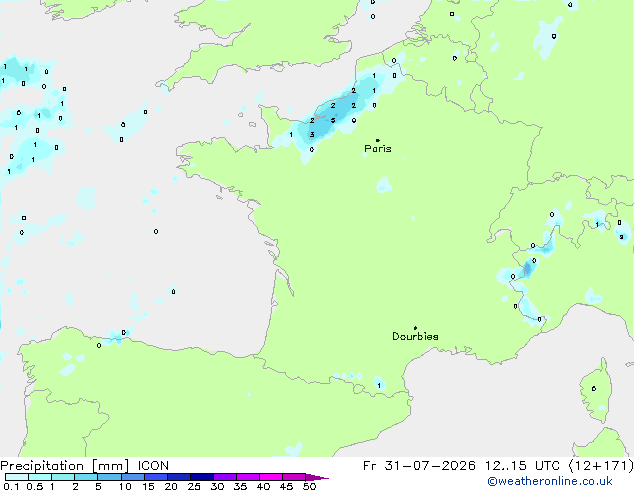Screen dimensions: 634x490
Task: Pick the 45–50 mm legend color swatch
Action: [294, 477]
